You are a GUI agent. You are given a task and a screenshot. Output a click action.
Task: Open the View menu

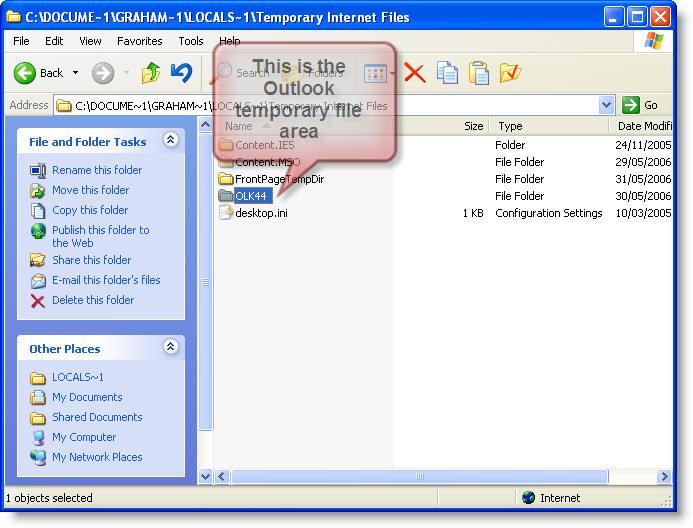pos(90,41)
